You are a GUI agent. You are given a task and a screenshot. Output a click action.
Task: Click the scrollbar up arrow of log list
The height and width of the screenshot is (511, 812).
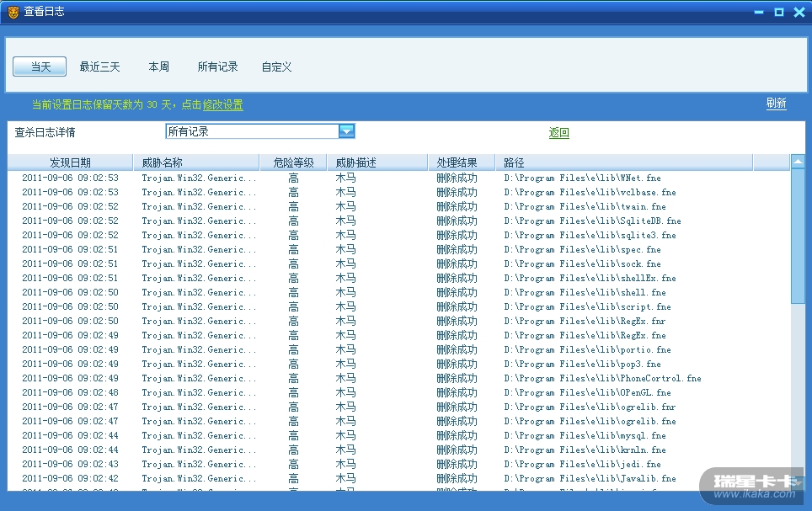pyautogui.click(x=798, y=162)
